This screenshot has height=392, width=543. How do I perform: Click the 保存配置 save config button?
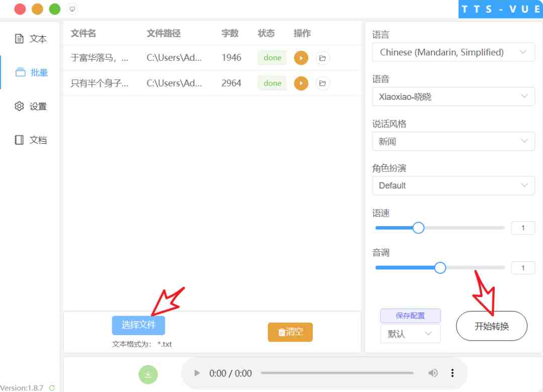pos(410,316)
